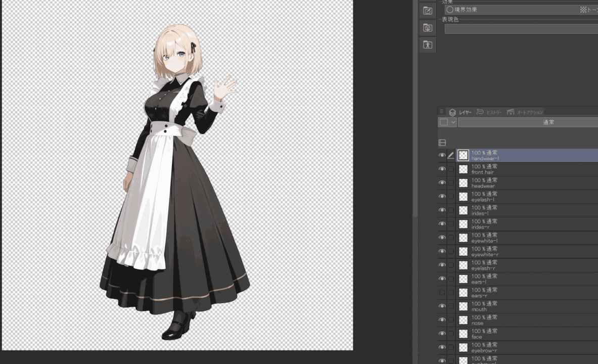Hide the mouth layer
This screenshot has width=598, height=364.
pos(442,306)
